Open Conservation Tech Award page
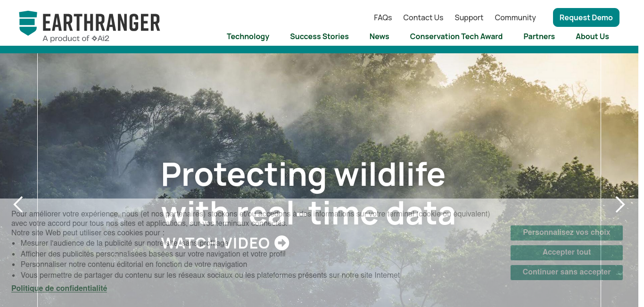The width and height of the screenshot is (644, 307). (456, 36)
